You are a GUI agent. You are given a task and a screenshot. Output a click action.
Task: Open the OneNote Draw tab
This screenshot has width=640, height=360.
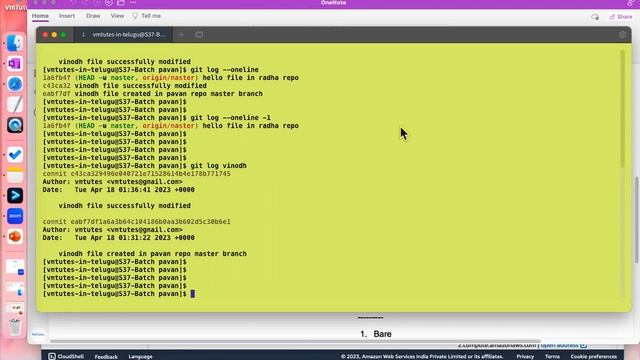93,16
